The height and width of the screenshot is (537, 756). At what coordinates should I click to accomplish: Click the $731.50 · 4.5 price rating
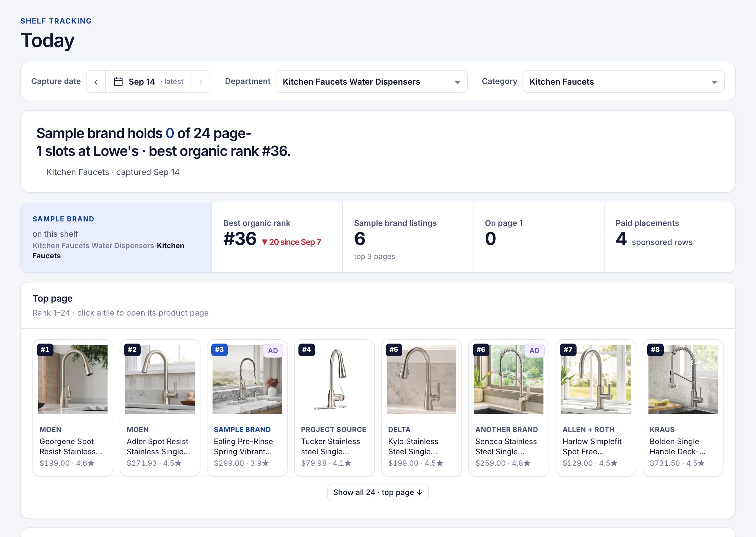(x=677, y=463)
